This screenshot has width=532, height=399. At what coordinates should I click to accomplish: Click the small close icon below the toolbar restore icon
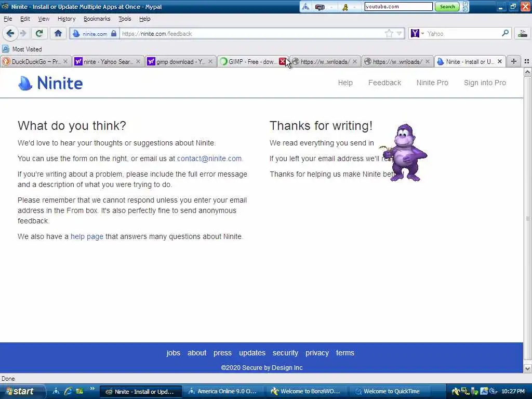point(465,9)
